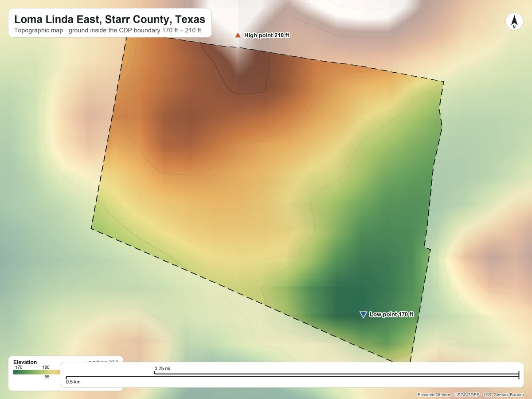Click the topographic map subtitle with elevation range

coord(108,31)
